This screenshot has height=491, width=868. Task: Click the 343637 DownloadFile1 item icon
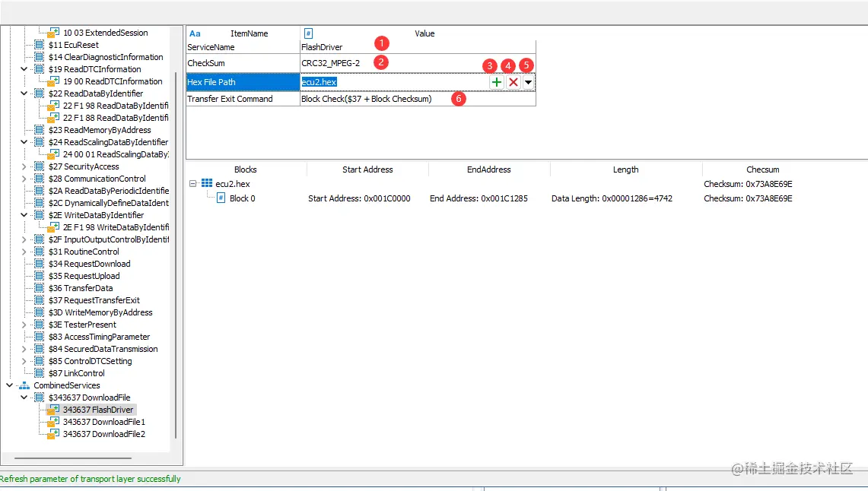(54, 422)
